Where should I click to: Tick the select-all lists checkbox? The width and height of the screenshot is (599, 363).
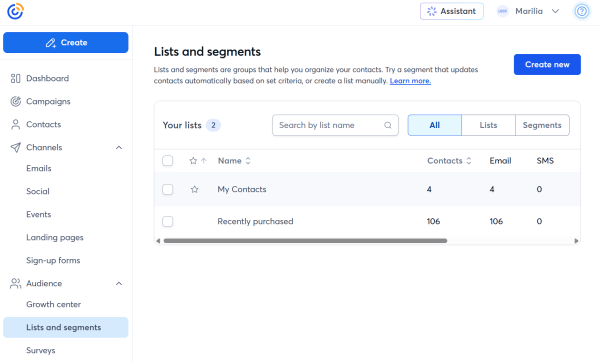coord(167,160)
